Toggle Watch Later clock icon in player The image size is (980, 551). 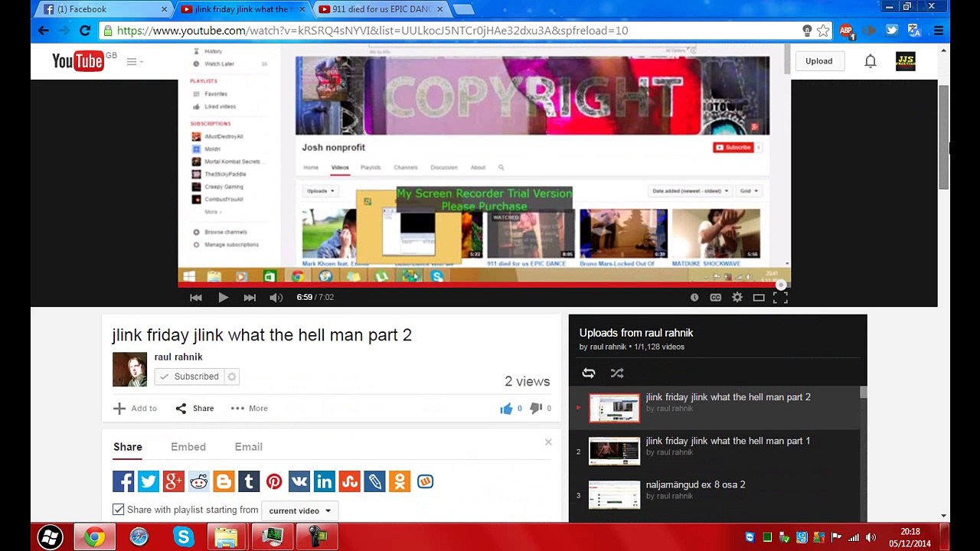(x=694, y=298)
